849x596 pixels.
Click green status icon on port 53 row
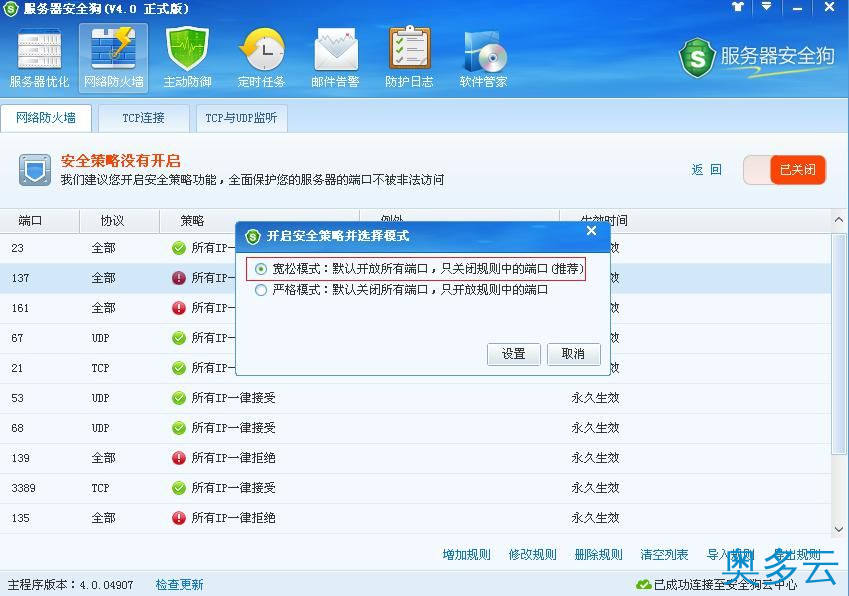coord(179,398)
